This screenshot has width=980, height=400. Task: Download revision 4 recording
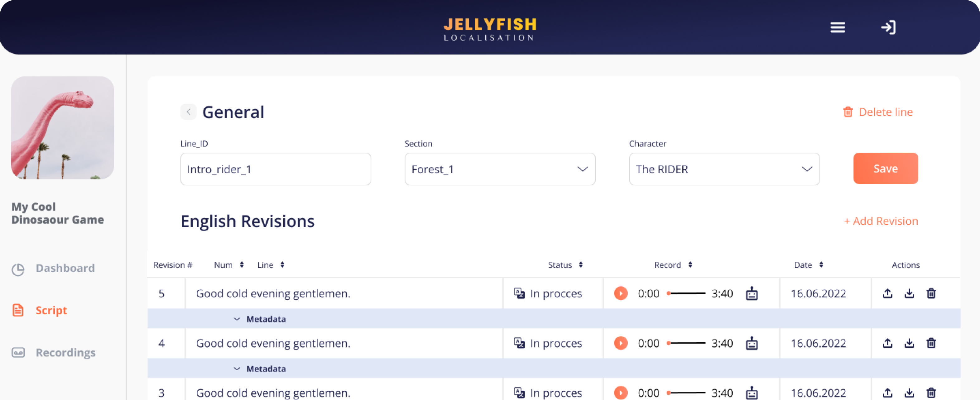click(909, 343)
